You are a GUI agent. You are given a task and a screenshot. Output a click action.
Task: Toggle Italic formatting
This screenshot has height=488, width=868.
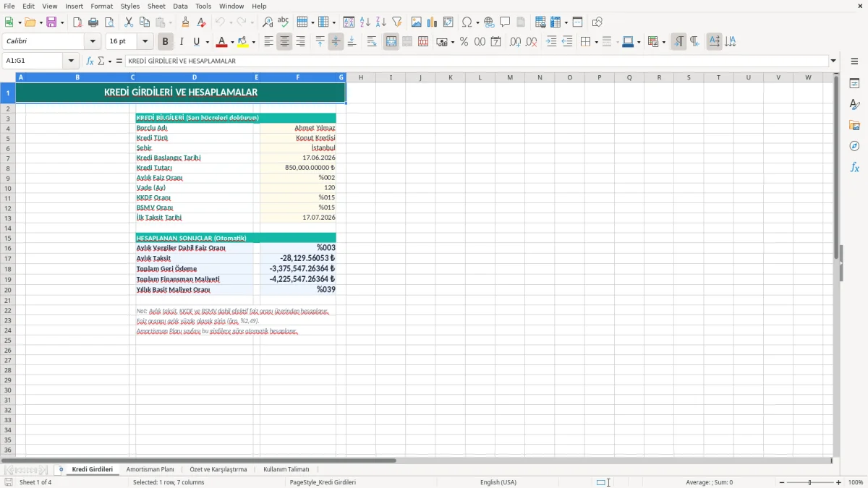click(x=182, y=42)
